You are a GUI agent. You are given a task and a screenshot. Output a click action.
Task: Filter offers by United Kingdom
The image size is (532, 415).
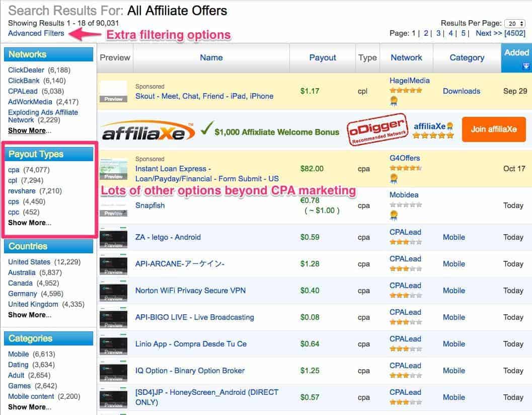33,304
